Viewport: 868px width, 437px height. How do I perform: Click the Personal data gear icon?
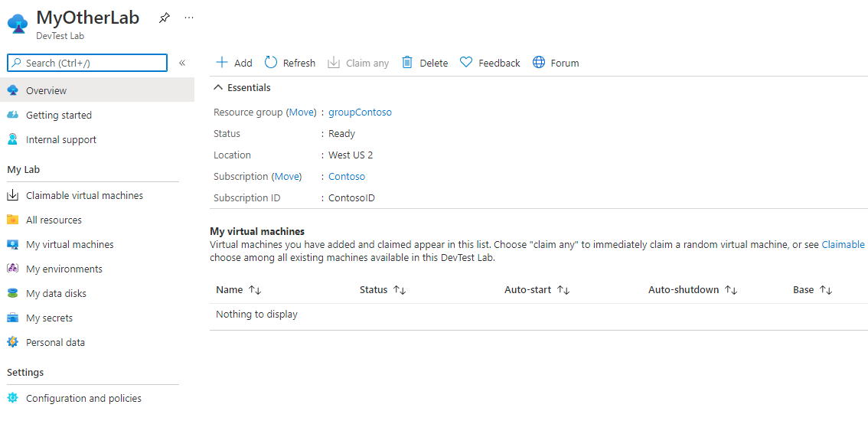13,342
